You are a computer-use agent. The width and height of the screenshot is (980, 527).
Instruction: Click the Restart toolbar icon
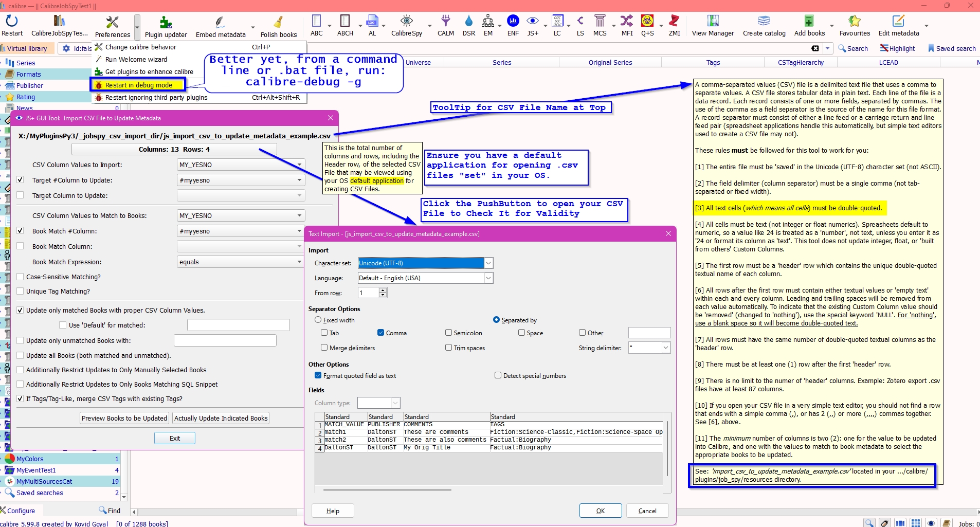(12, 21)
